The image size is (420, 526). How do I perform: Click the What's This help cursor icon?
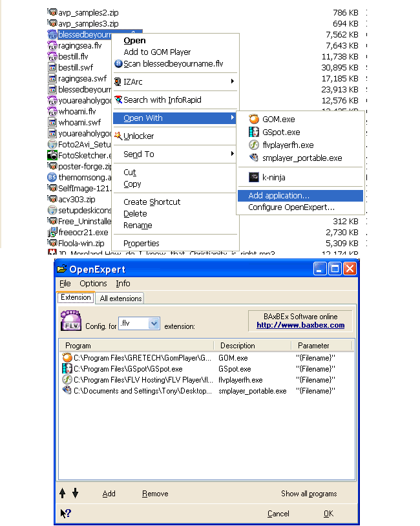pyautogui.click(x=65, y=513)
